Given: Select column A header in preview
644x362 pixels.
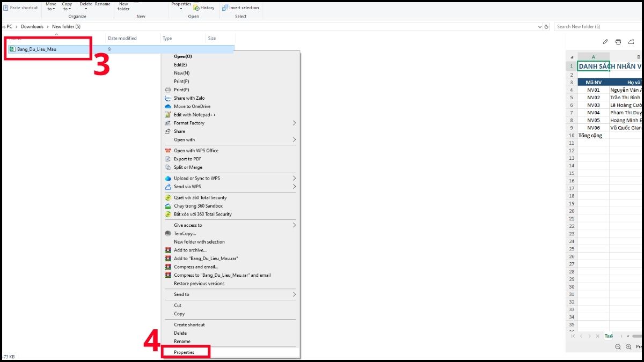Looking at the screenshot, I should pos(594,57).
